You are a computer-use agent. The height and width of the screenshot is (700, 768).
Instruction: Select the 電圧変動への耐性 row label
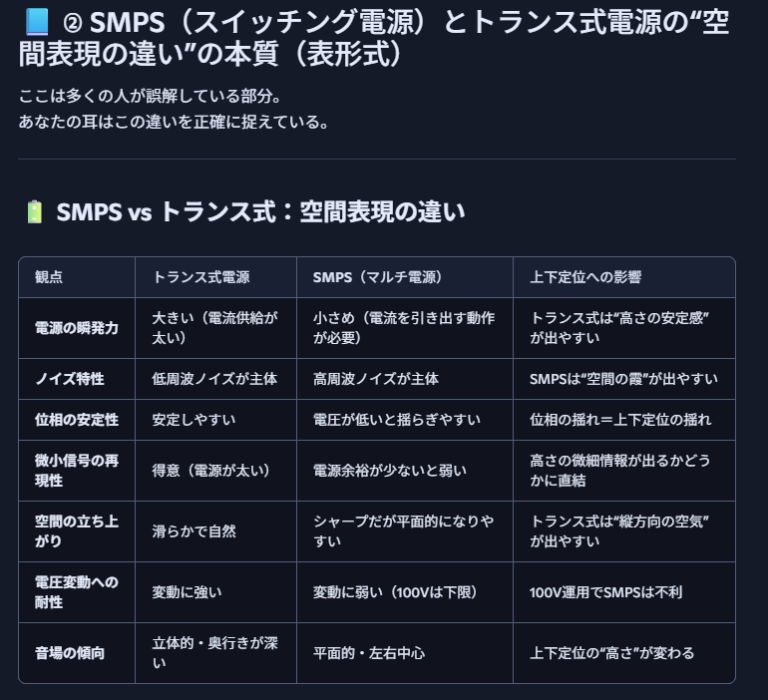(x=77, y=592)
